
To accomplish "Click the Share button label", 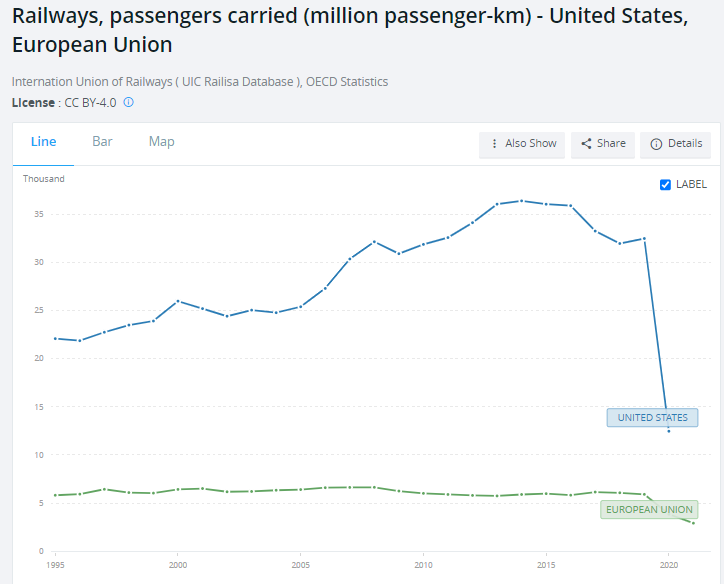I will (x=611, y=144).
